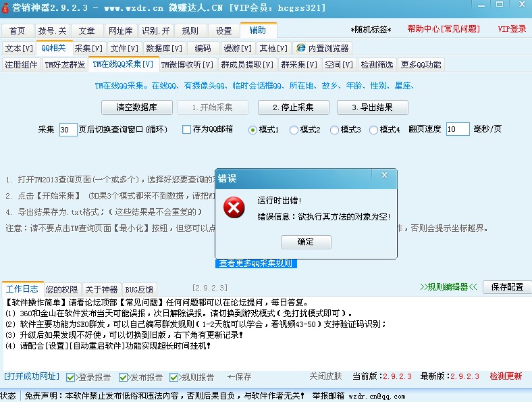Select the QQ相关 sub-tab

[x=54, y=47]
